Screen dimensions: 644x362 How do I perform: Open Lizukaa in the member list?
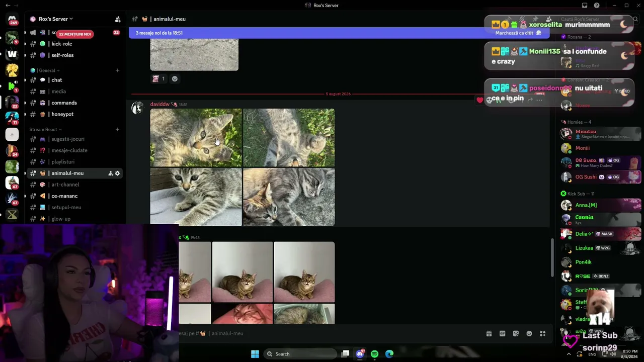(600, 248)
